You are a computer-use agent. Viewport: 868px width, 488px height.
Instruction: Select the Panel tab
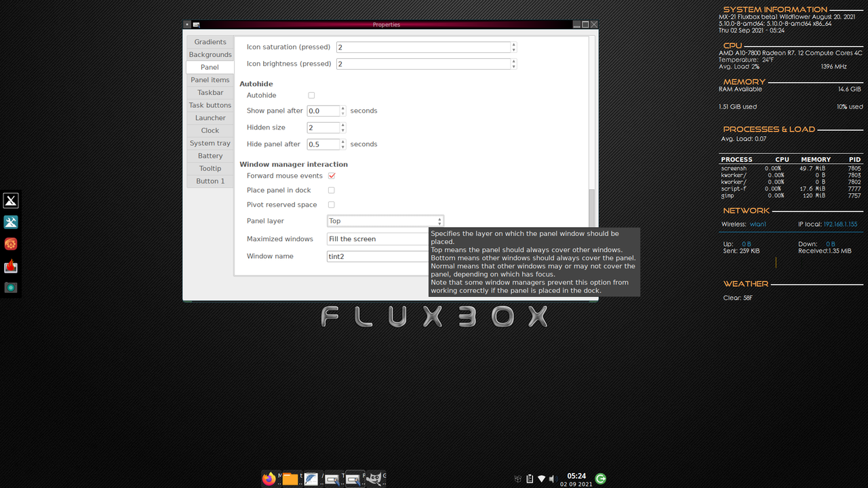coord(210,67)
